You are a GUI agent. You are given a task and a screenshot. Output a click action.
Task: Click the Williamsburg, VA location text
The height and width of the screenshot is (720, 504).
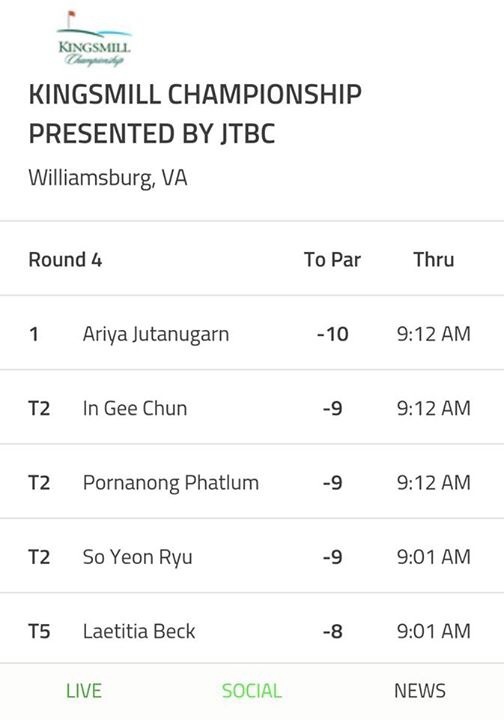tap(108, 178)
